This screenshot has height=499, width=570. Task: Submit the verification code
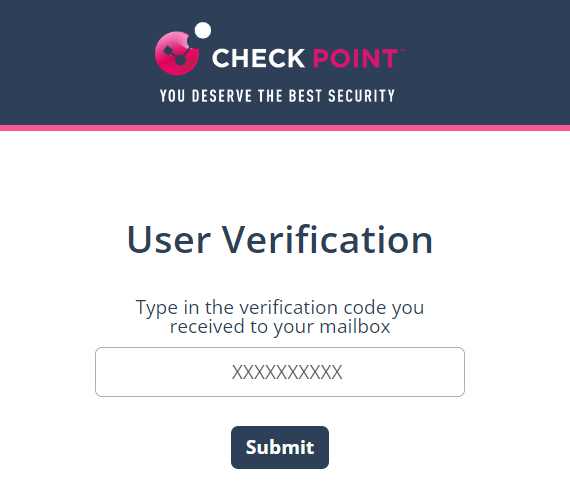pos(280,447)
